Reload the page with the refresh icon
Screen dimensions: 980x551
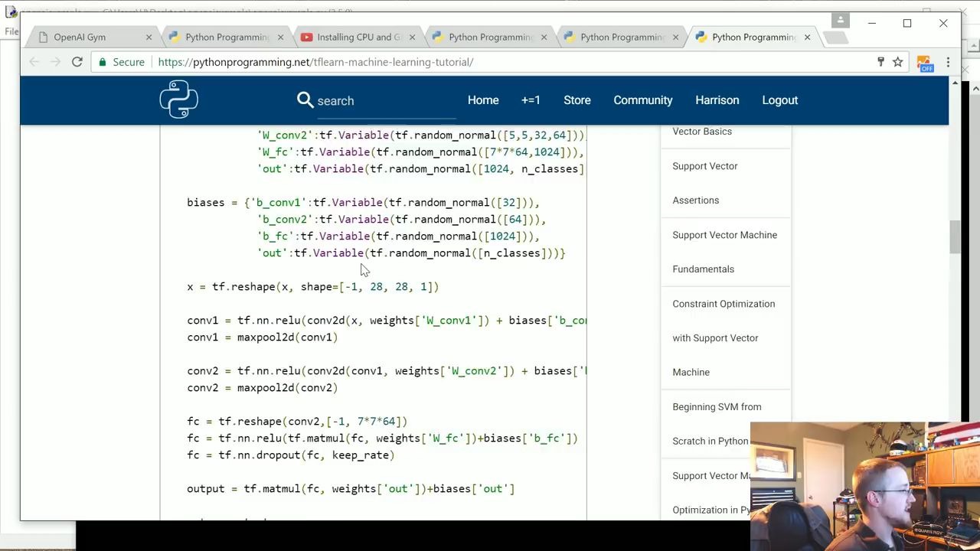pos(77,62)
